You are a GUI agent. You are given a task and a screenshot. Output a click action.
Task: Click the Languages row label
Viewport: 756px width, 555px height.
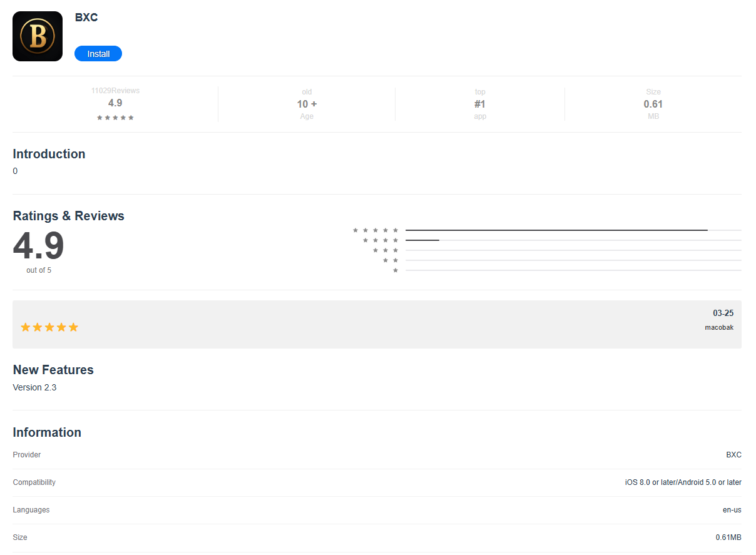coord(31,510)
